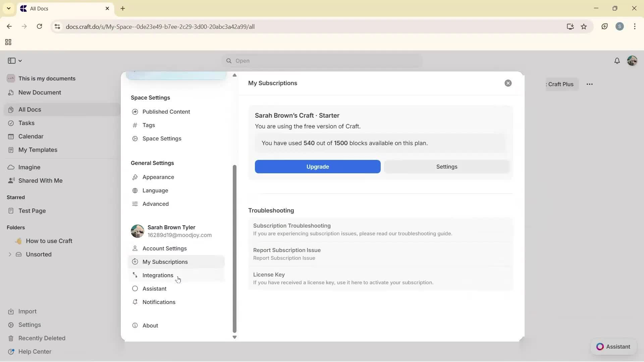Switch to the All Docs browser tab
644x362 pixels.
pyautogui.click(x=50, y=8)
